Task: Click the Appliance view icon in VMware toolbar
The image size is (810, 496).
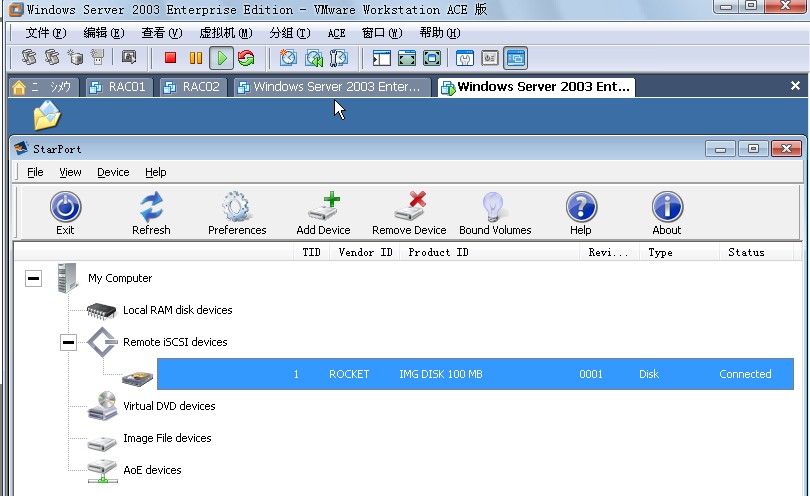Action: (x=490, y=58)
